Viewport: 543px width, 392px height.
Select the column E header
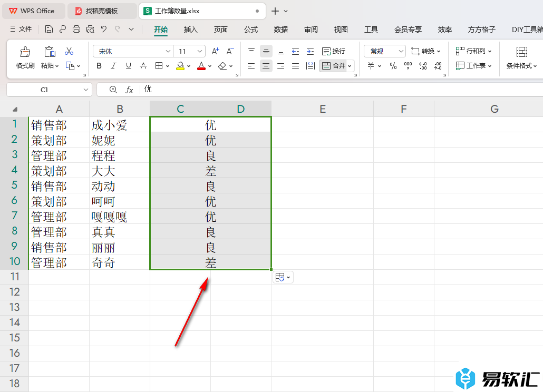coord(323,109)
